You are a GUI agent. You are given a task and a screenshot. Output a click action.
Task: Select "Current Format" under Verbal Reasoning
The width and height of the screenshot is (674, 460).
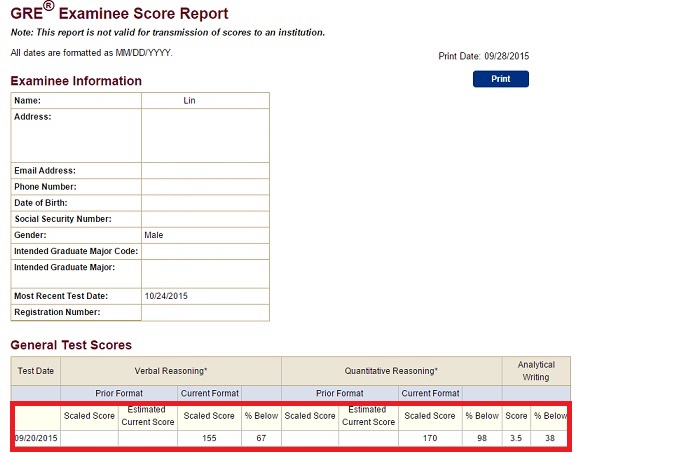[209, 393]
